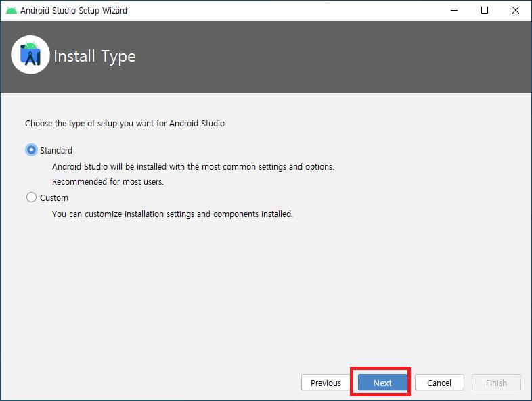Go back with the Previous button
532x401 pixels.
pos(326,383)
